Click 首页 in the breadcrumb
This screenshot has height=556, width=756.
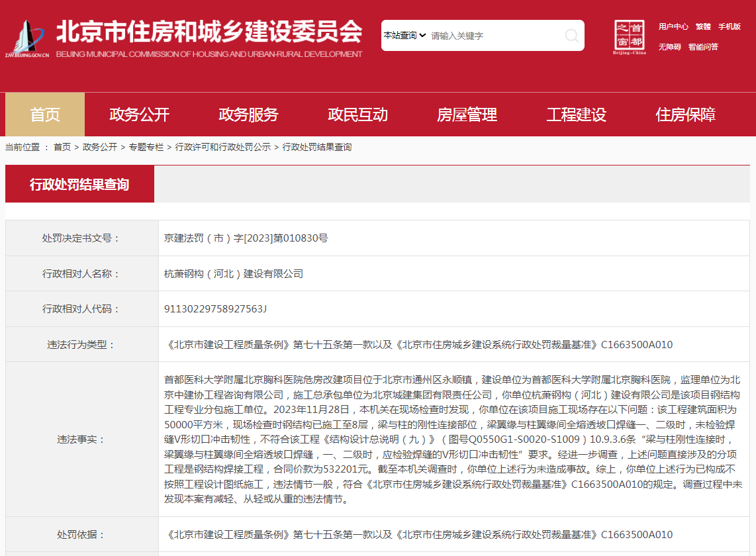(x=62, y=147)
